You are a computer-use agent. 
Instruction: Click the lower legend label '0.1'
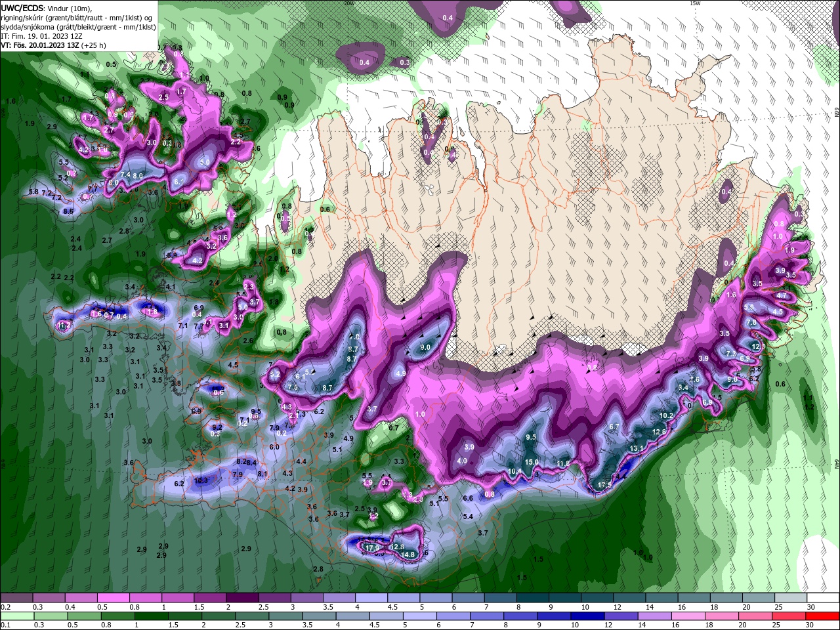pos(5,625)
